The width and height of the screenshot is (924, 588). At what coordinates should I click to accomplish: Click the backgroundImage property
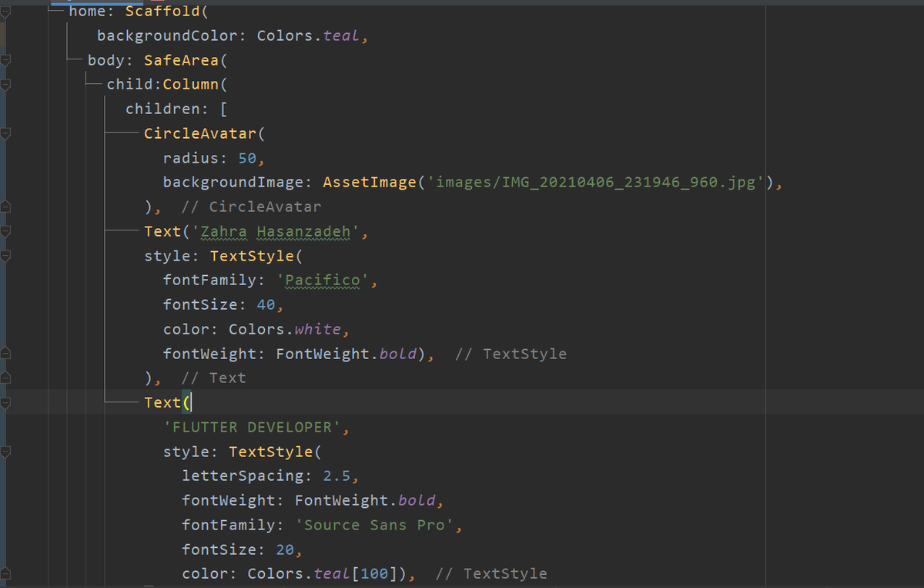(x=234, y=183)
